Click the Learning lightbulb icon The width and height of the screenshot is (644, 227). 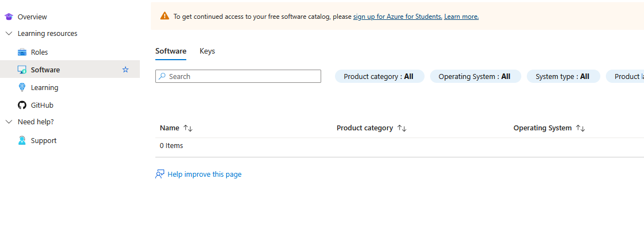22,87
